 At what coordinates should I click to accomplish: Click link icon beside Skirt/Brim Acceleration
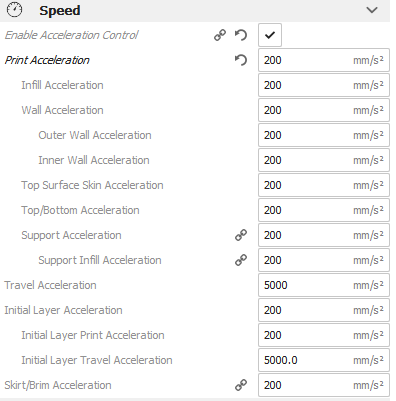[x=241, y=385]
